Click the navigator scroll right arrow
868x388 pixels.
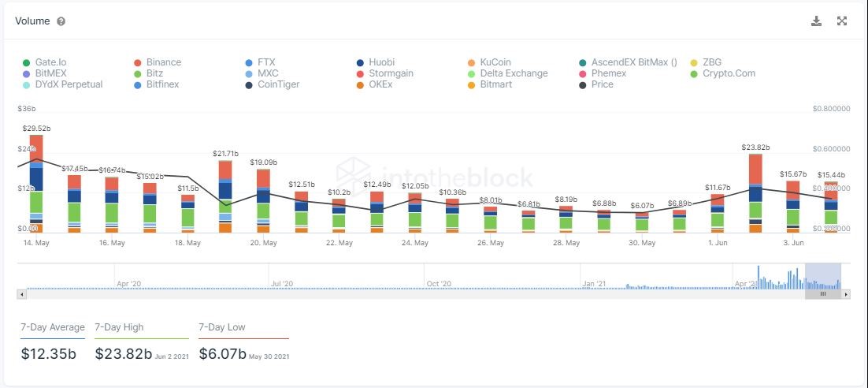pyautogui.click(x=846, y=294)
